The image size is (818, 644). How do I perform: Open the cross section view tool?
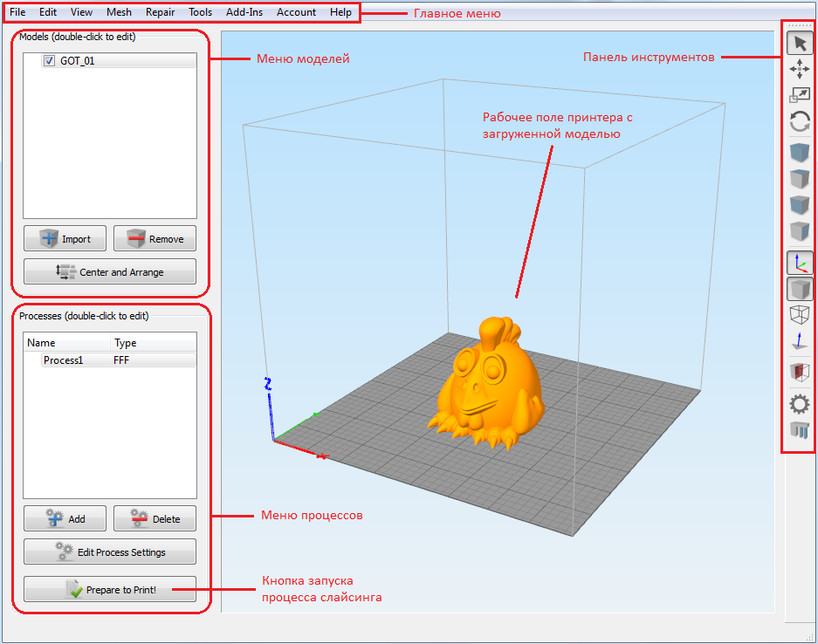tap(800, 373)
